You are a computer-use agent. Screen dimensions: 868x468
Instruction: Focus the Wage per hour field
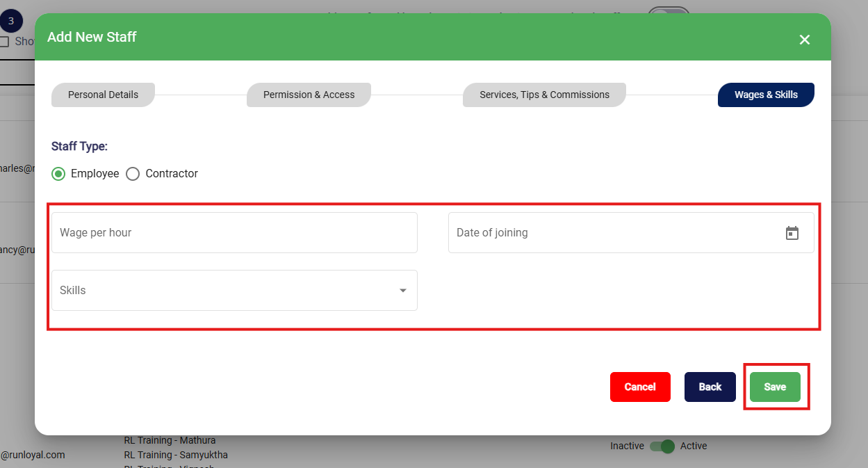click(234, 232)
